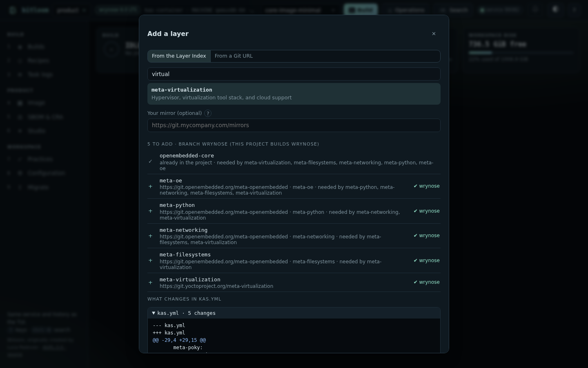Click the wrynose badge on the meta-virtualization row
The width and height of the screenshot is (588, 368).
point(426,282)
